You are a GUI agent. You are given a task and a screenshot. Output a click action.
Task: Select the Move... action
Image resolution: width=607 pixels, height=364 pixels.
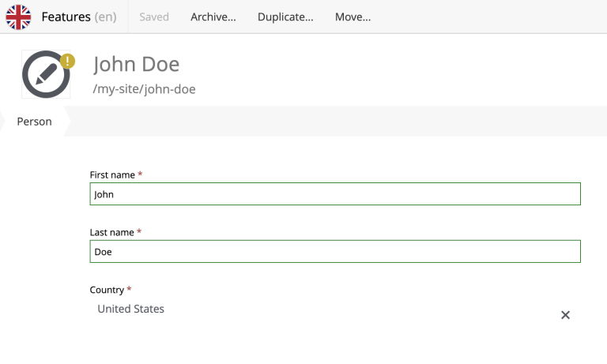coord(353,17)
